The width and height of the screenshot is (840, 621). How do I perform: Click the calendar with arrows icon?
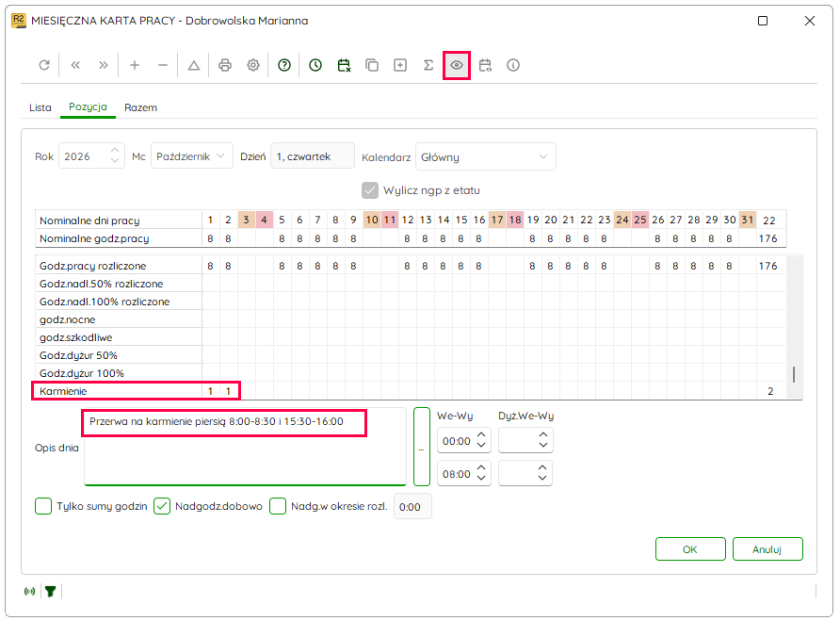coord(485,65)
